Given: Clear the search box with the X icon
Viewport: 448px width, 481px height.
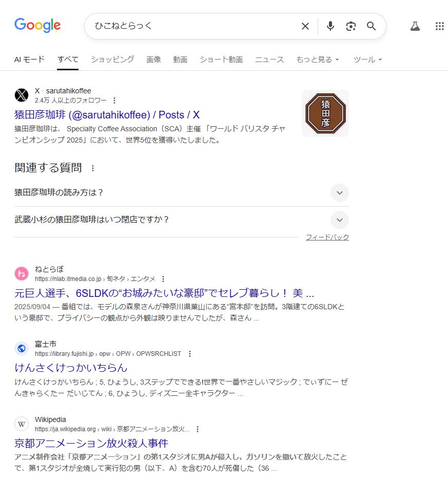Looking at the screenshot, I should 305,26.
